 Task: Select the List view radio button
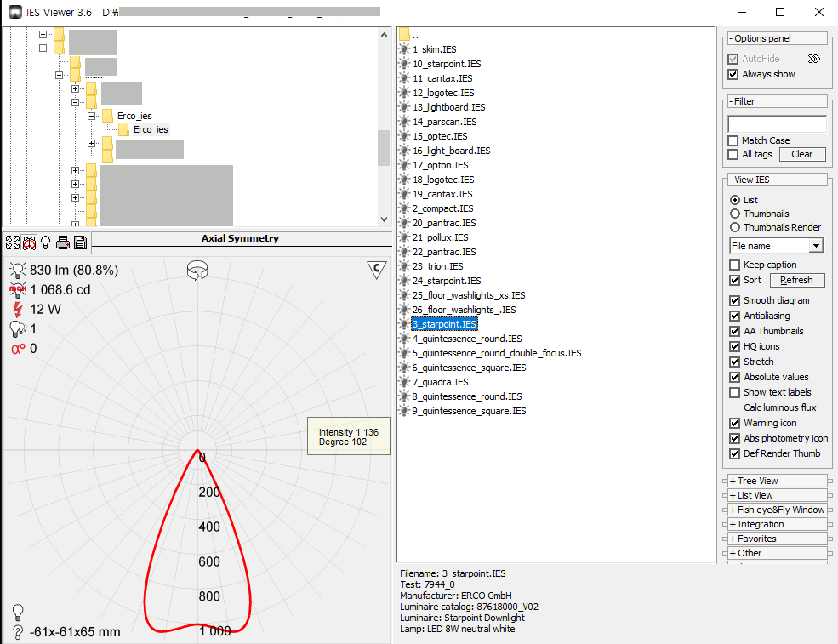pos(735,200)
